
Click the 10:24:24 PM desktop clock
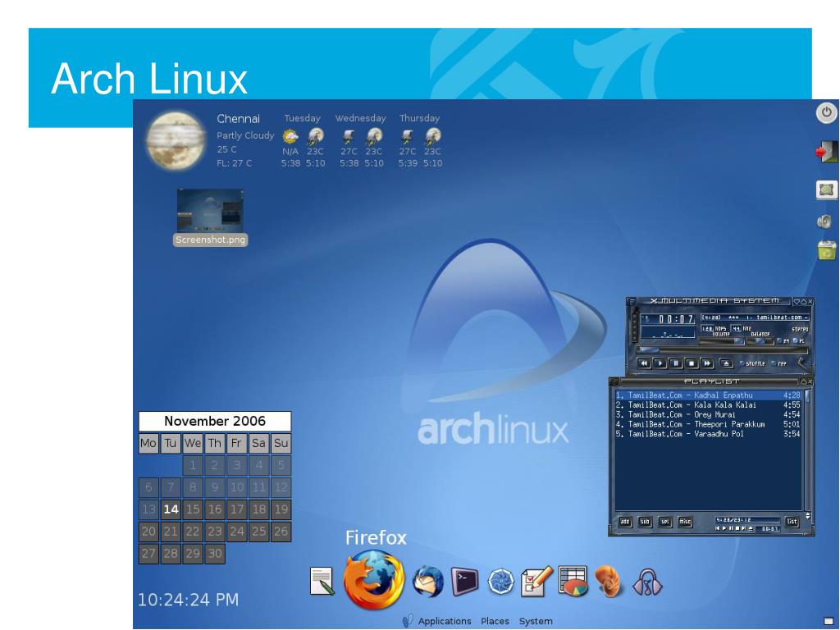coord(188,600)
